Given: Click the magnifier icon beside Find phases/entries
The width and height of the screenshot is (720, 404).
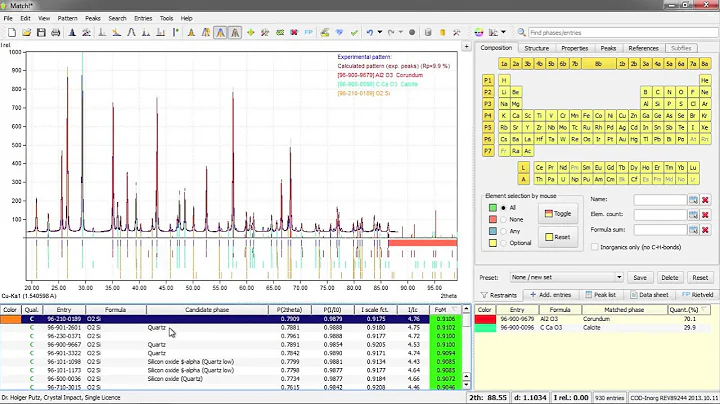Looking at the screenshot, I should [522, 33].
